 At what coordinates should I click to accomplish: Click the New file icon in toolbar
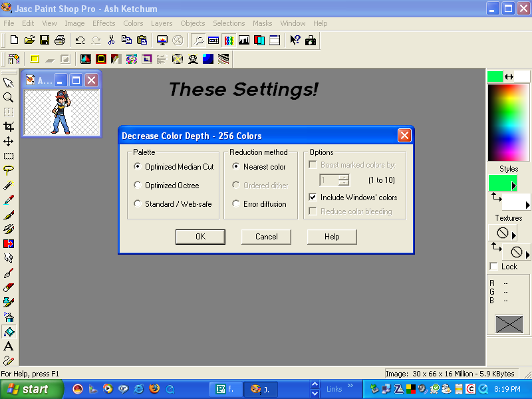14,40
